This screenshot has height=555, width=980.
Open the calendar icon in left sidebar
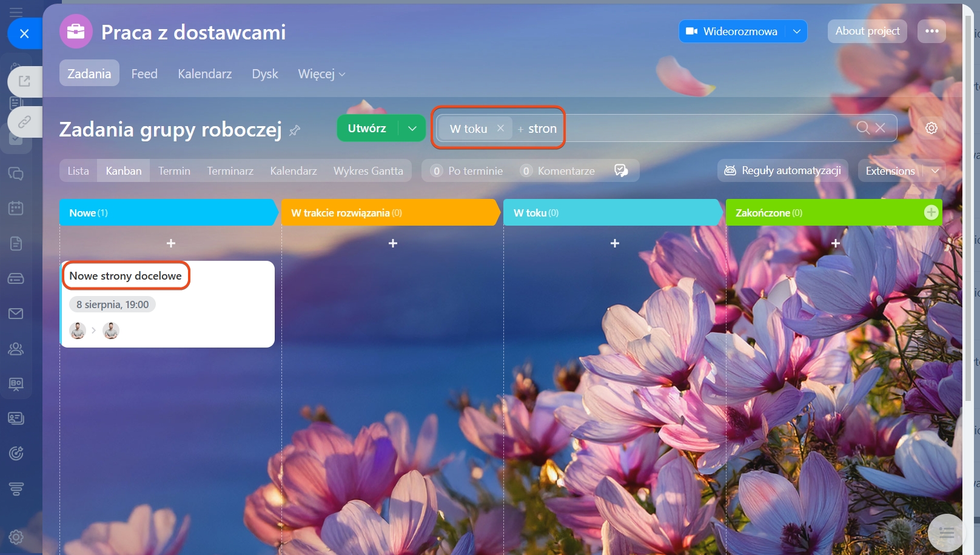pos(16,208)
